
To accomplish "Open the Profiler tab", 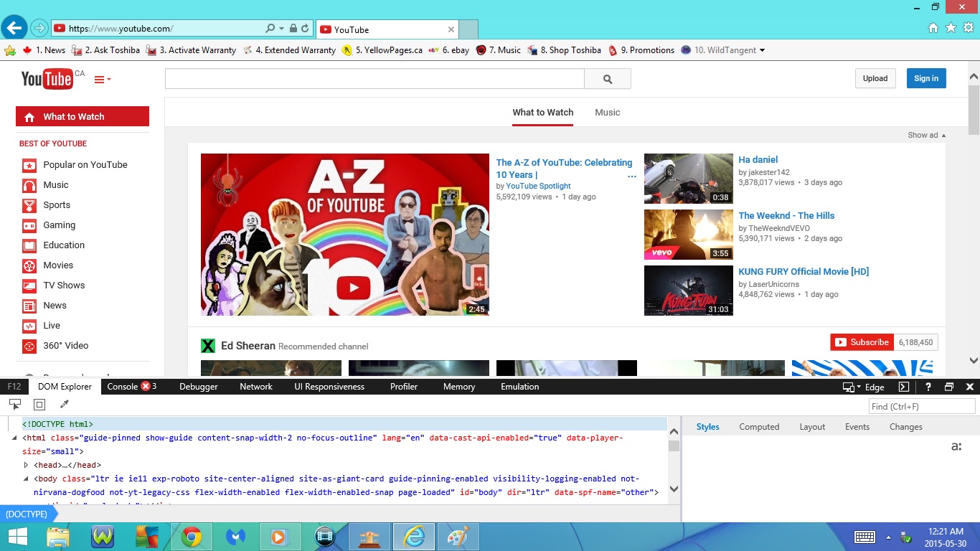I will [x=404, y=387].
